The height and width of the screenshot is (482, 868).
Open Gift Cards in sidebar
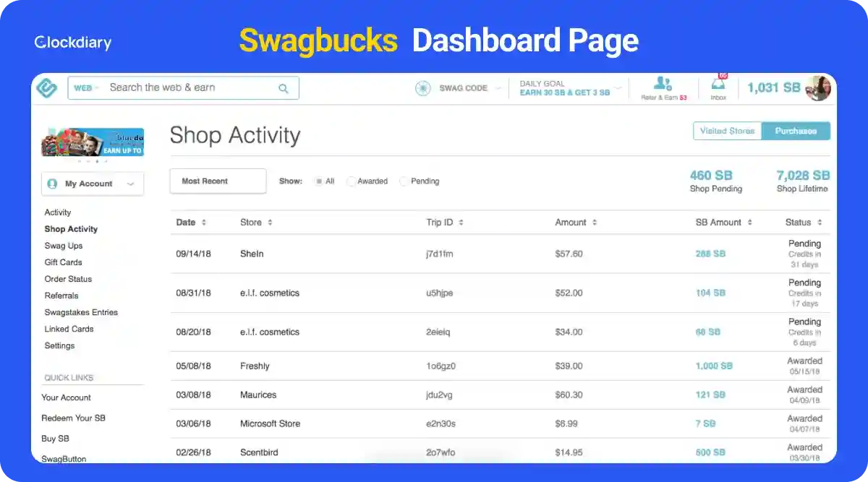[64, 262]
